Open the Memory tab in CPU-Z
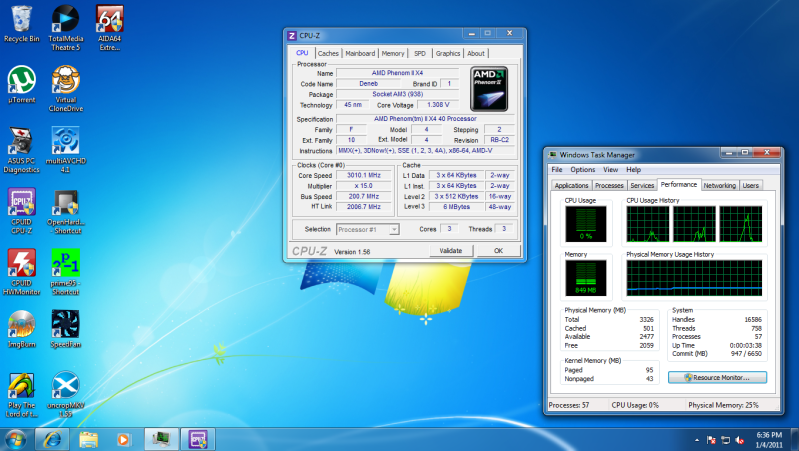Viewport: 799px width, 451px height. click(x=393, y=54)
